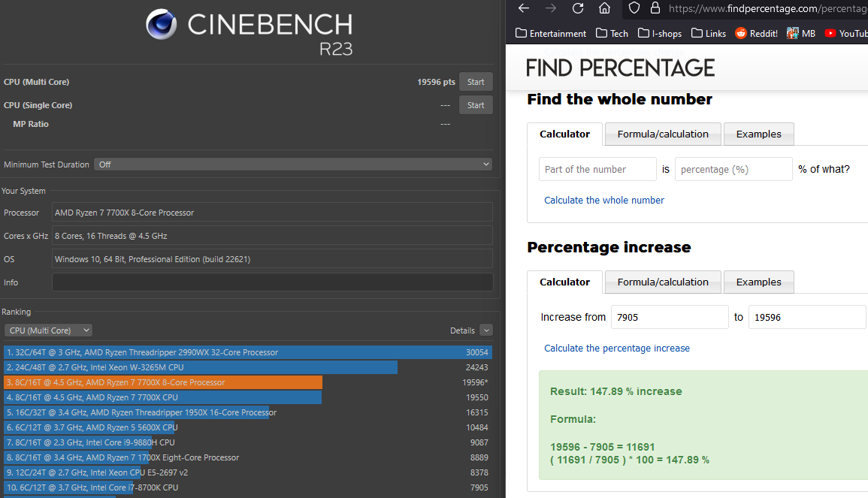This screenshot has width=868, height=498.
Task: Click the 19596 pts multi core score
Action: tap(436, 82)
